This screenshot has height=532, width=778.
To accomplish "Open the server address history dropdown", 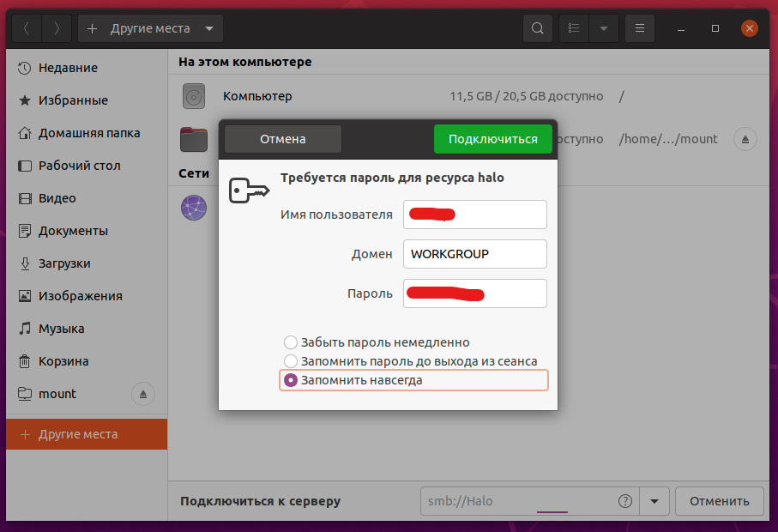I will [x=654, y=501].
